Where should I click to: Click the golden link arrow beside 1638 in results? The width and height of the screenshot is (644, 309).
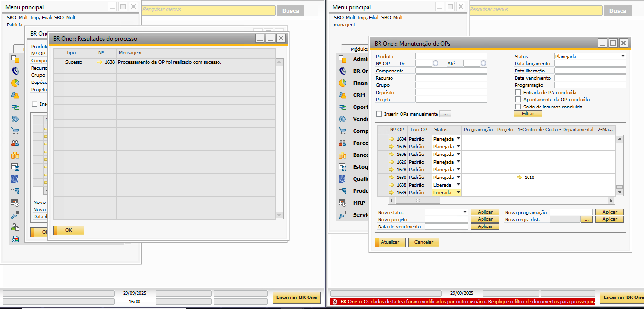pyautogui.click(x=100, y=62)
